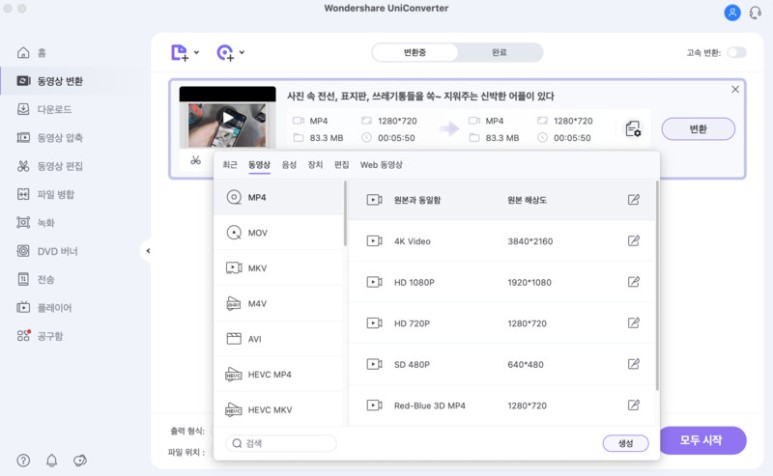Switch to the 편집 tab
Screen dimensions: 773x476
(x=342, y=165)
